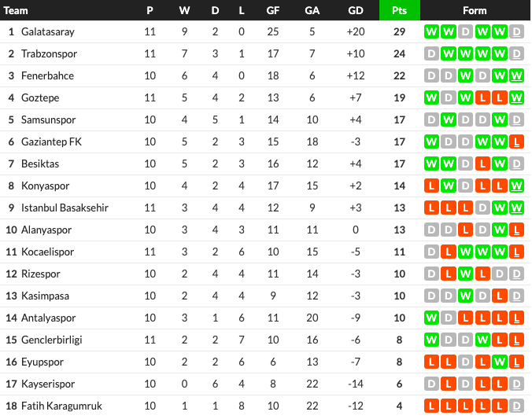
Task: Click the Fenerbahce team name
Action: 47,76
